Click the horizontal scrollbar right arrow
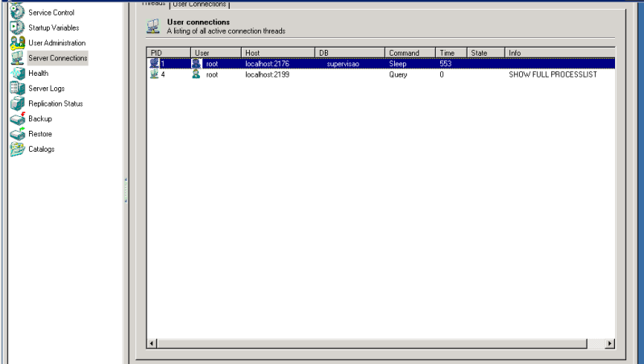This screenshot has width=644, height=364. pyautogui.click(x=609, y=344)
